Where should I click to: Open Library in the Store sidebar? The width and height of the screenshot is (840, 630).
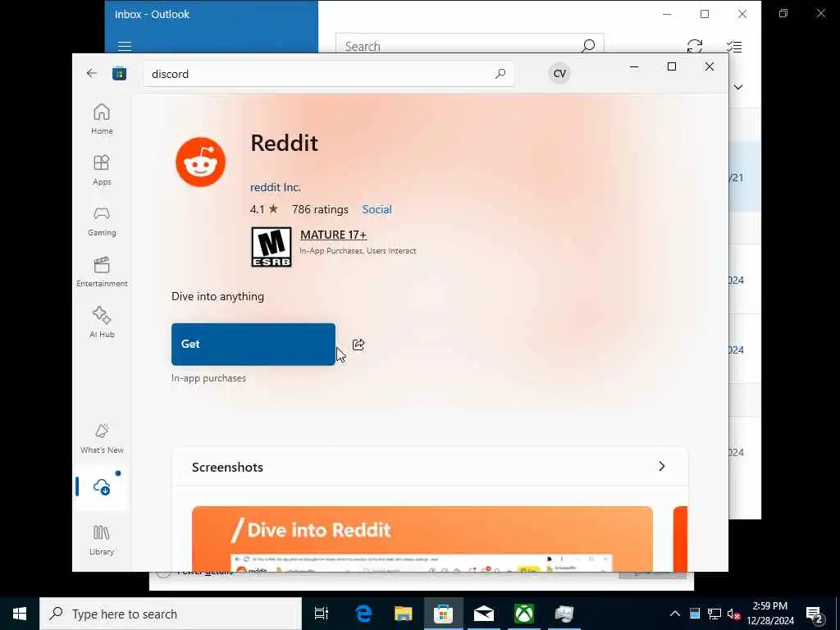point(102,540)
